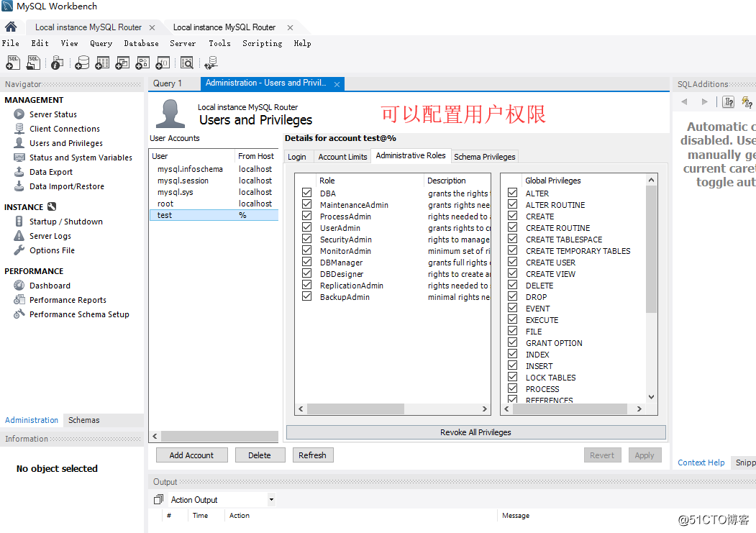Open Client Connections in Navigator
This screenshot has width=756, height=533.
pyautogui.click(x=65, y=129)
